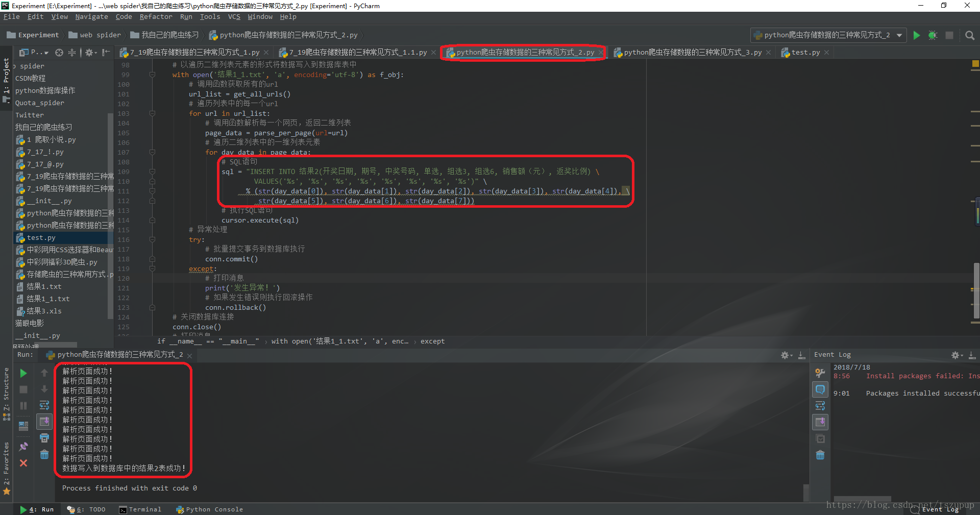Close the 7_19爬虫存储数据的三种常见方式_1.1.py tab
The width and height of the screenshot is (980, 515).
(433, 53)
